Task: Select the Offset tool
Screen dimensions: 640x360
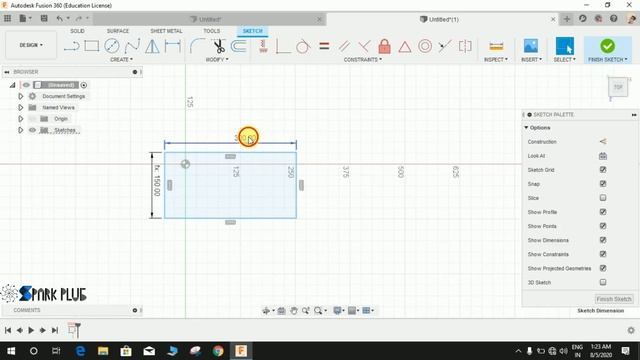Action: click(x=239, y=46)
